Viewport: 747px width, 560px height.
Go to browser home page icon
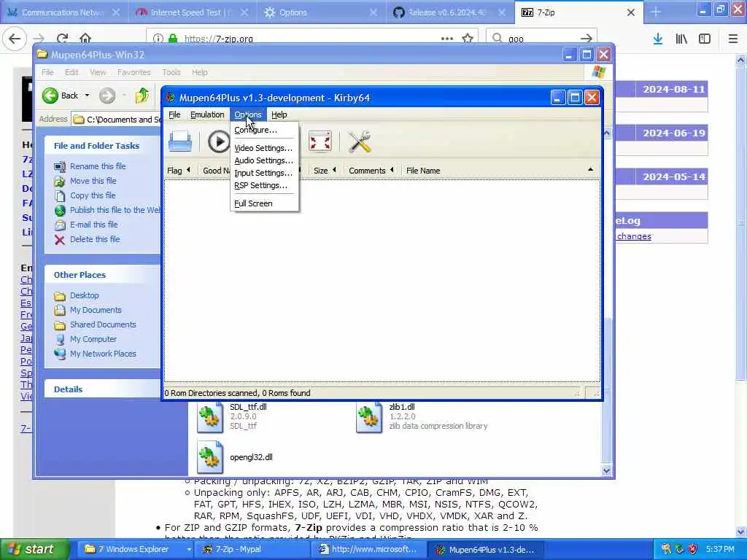tap(85, 39)
